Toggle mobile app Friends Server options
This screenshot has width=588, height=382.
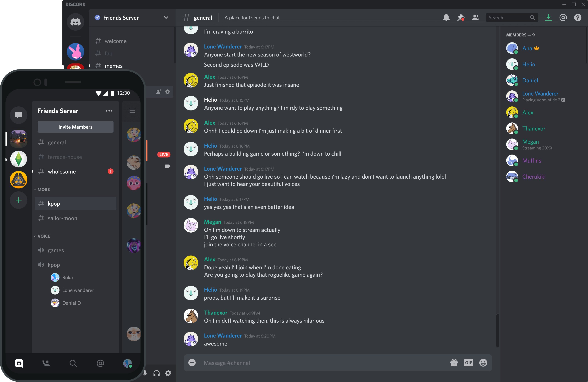[109, 110]
